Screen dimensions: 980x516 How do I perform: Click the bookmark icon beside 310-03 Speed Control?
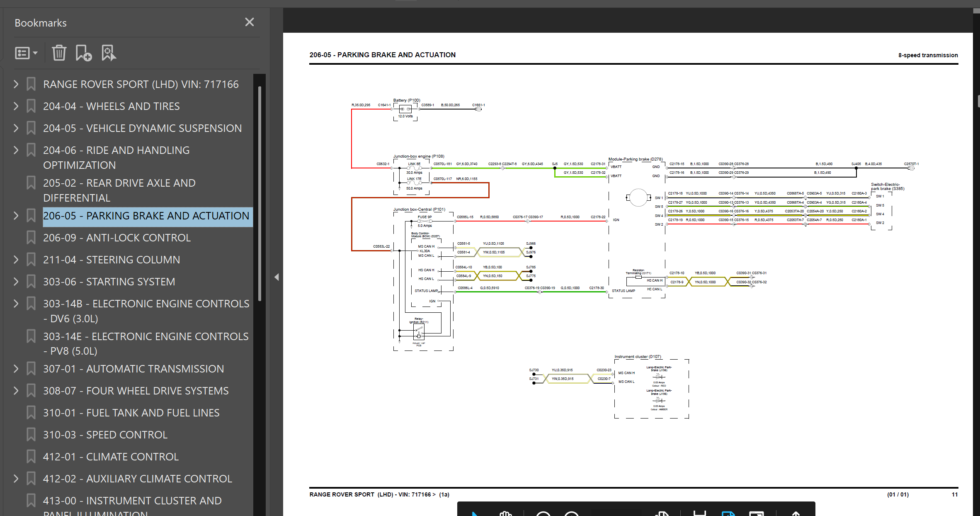(x=31, y=435)
